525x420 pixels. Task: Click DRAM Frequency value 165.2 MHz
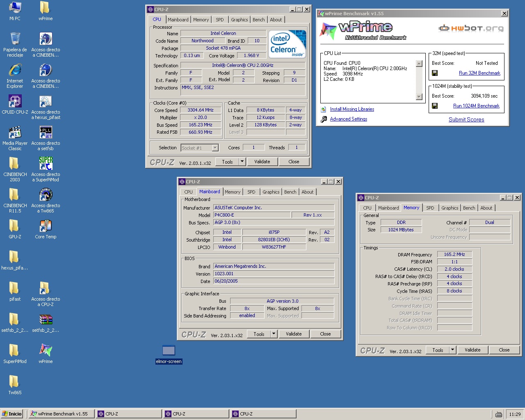[454, 254]
